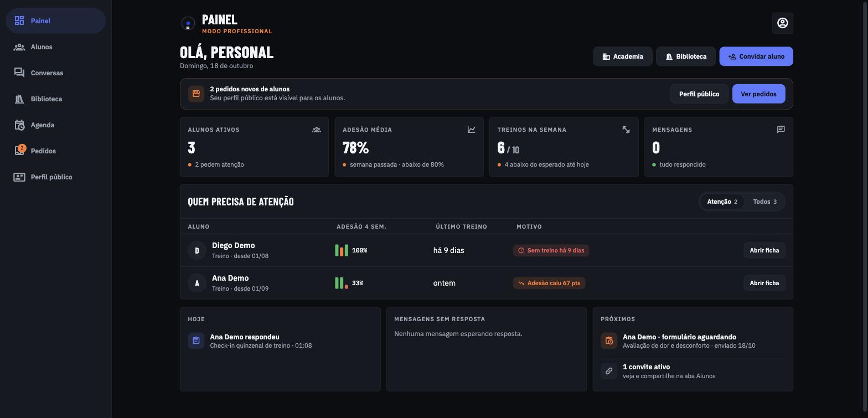The width and height of the screenshot is (868, 418).
Task: Click the 'Sem treino há 9 dias' tag
Action: tap(551, 250)
